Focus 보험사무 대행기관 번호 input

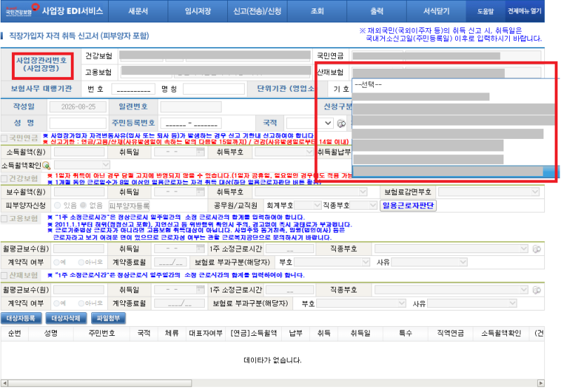tap(133, 88)
